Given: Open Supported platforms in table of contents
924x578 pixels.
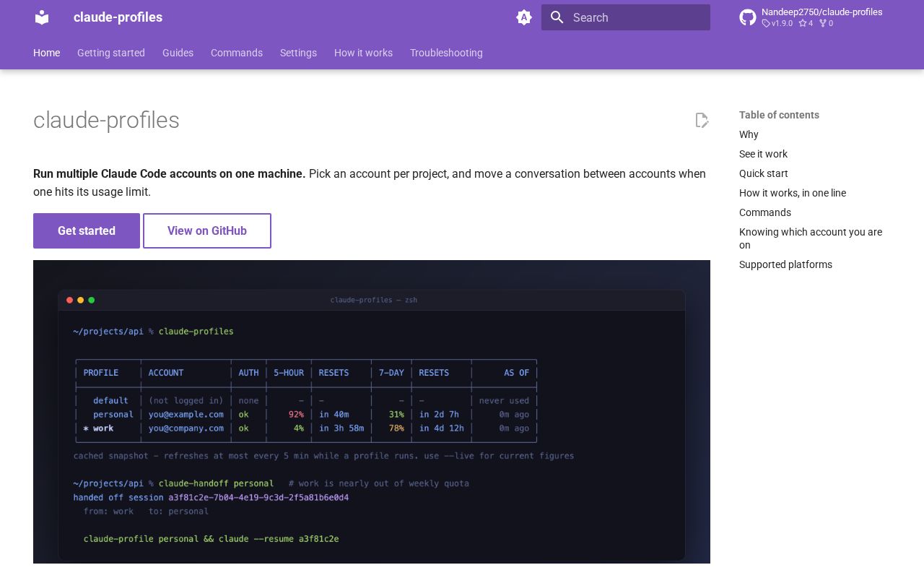Looking at the screenshot, I should (x=785, y=264).
